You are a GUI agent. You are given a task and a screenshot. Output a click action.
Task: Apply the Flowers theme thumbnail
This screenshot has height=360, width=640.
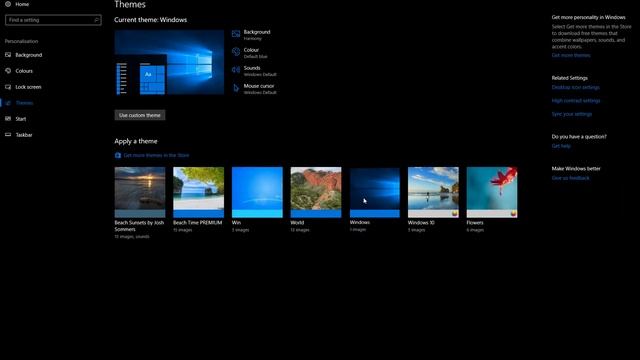coord(492,192)
